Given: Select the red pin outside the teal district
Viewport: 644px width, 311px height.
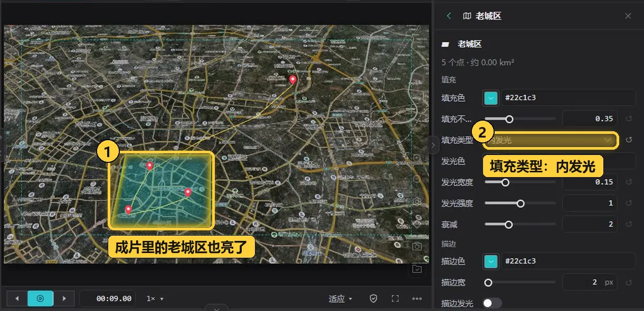Looking at the screenshot, I should tap(293, 80).
